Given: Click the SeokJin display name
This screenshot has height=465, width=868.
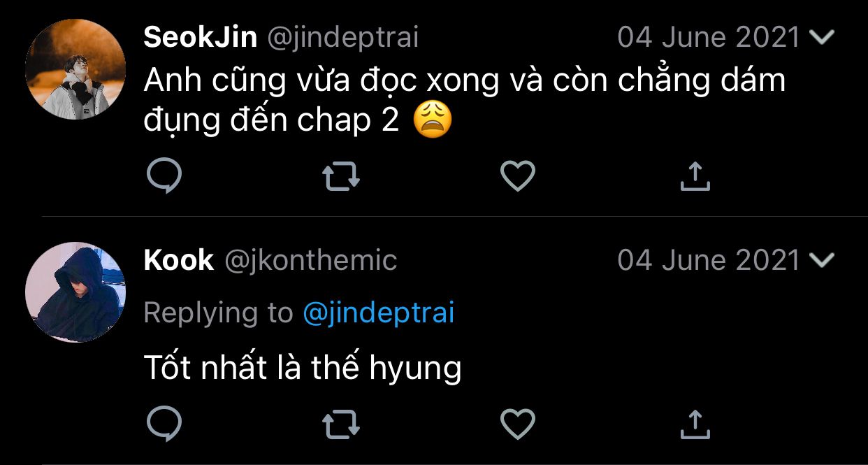Looking at the screenshot, I should [x=200, y=37].
